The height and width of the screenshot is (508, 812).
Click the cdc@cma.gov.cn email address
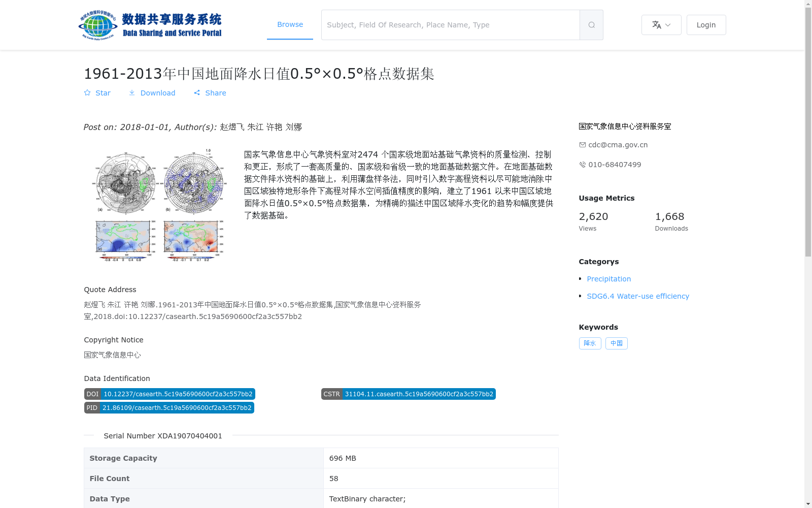point(618,145)
